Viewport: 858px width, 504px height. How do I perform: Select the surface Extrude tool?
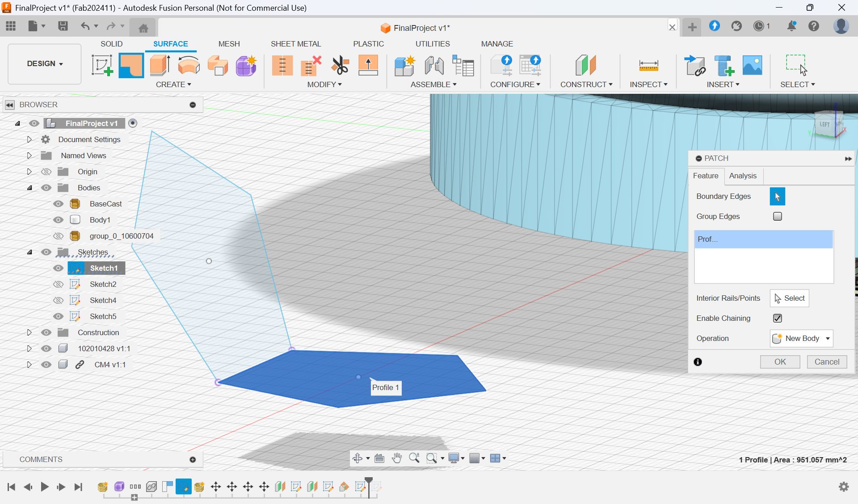point(160,66)
